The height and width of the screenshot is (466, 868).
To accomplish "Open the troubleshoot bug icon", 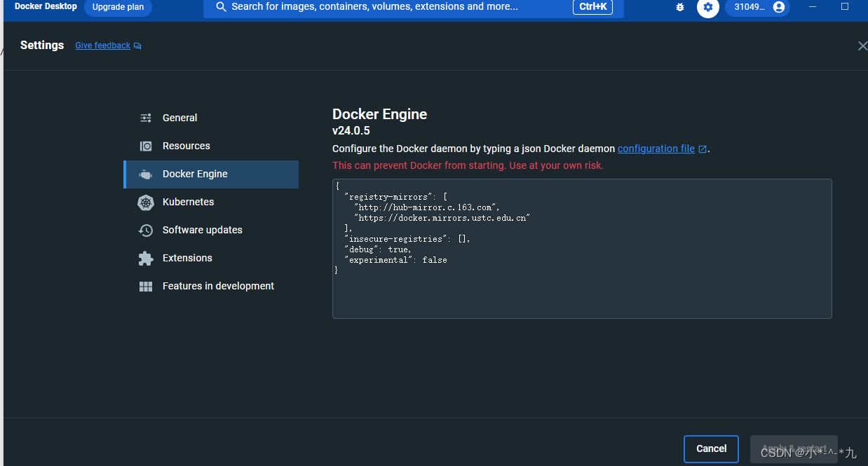I will click(x=679, y=7).
